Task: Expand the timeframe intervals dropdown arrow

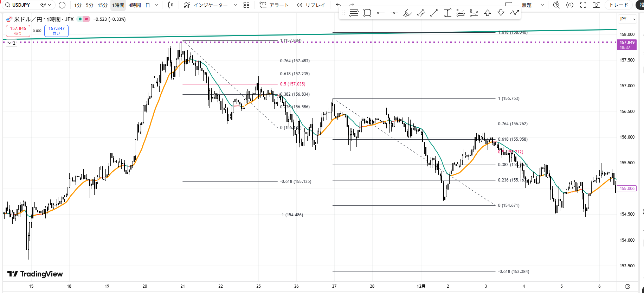Action: click(156, 5)
